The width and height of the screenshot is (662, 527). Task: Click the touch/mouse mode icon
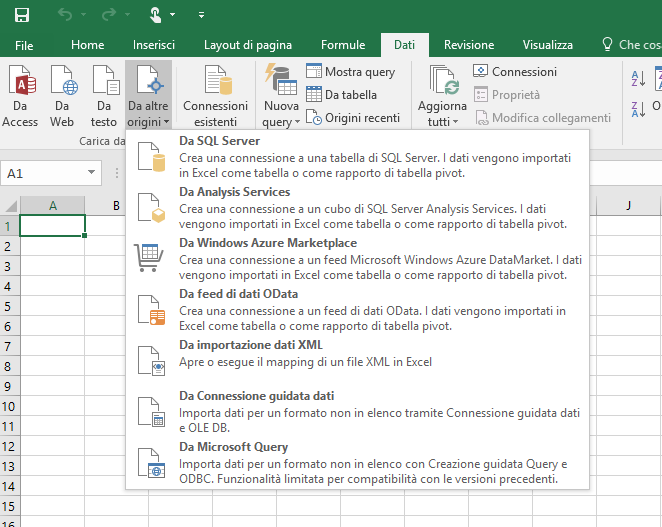pos(156,15)
